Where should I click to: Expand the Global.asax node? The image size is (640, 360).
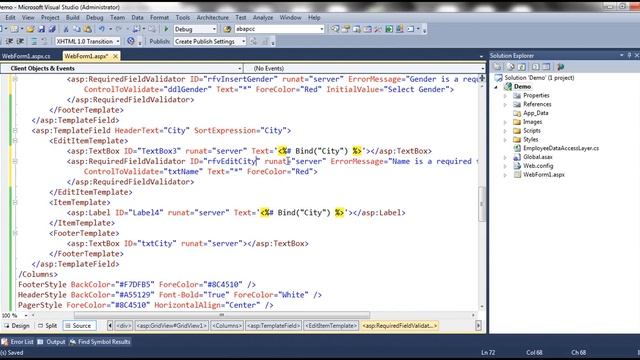(x=505, y=157)
